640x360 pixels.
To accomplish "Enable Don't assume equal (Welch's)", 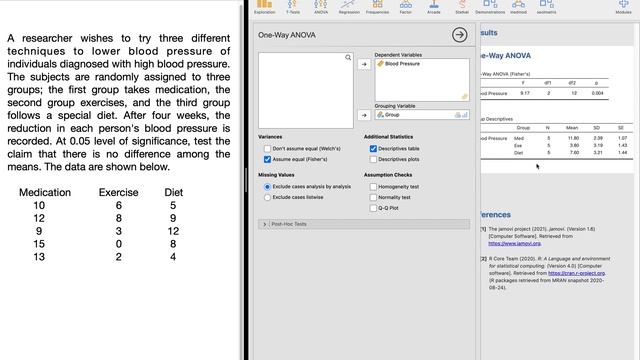I will pyautogui.click(x=267, y=149).
